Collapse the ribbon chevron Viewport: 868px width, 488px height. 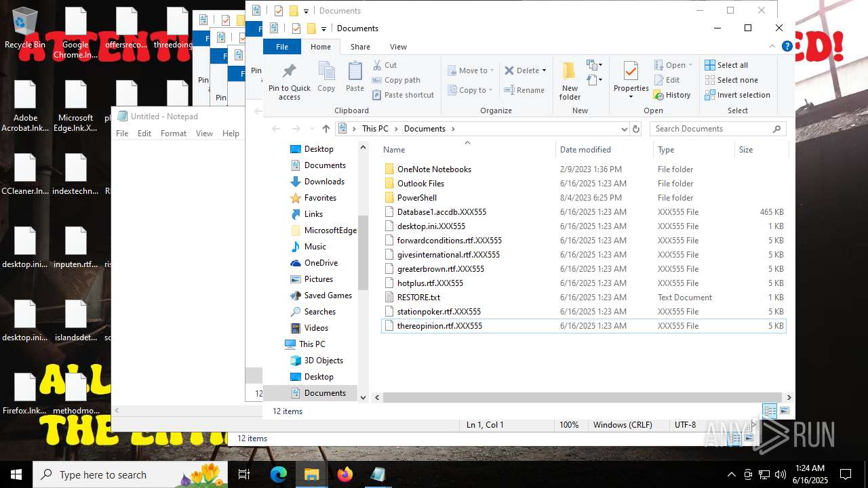pos(772,47)
